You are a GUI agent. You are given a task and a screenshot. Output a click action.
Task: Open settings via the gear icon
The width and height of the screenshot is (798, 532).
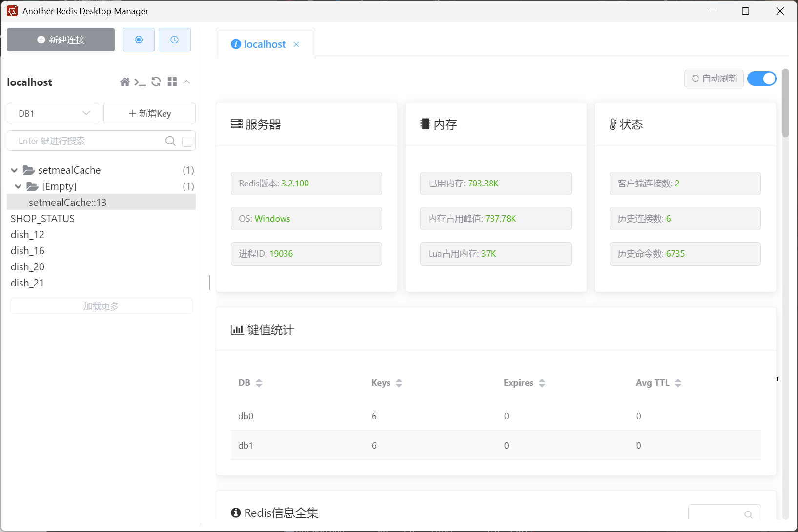[x=139, y=40]
